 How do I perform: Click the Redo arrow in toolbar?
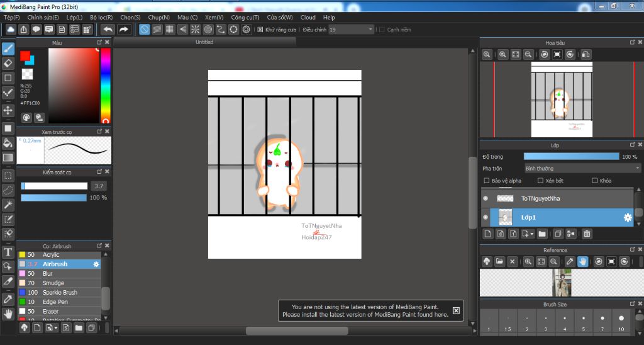tap(123, 29)
